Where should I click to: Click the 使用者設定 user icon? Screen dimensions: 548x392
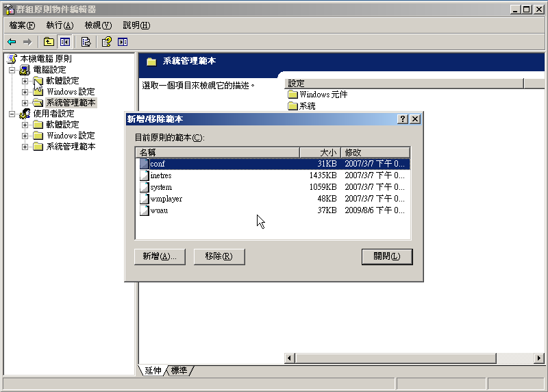[x=25, y=114]
